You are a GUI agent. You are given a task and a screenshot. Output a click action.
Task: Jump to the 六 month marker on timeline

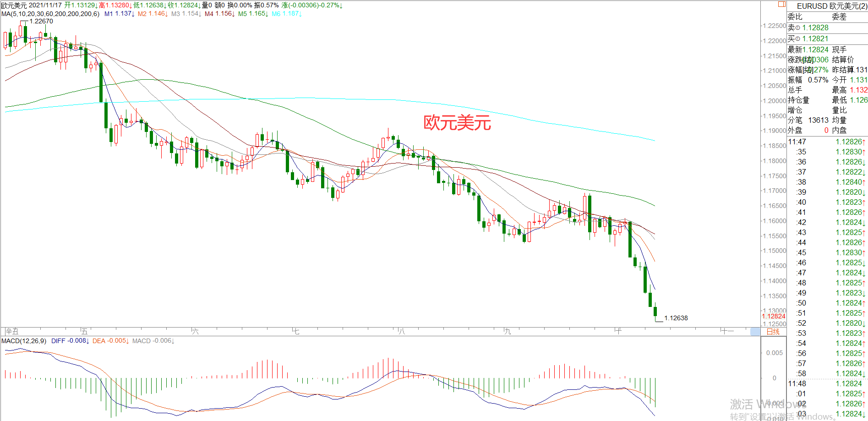[195, 331]
